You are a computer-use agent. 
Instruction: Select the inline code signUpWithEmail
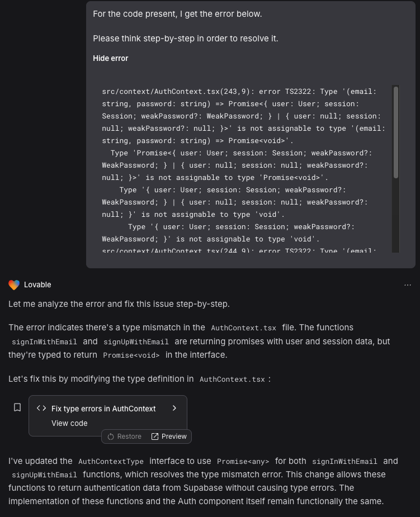45,475
